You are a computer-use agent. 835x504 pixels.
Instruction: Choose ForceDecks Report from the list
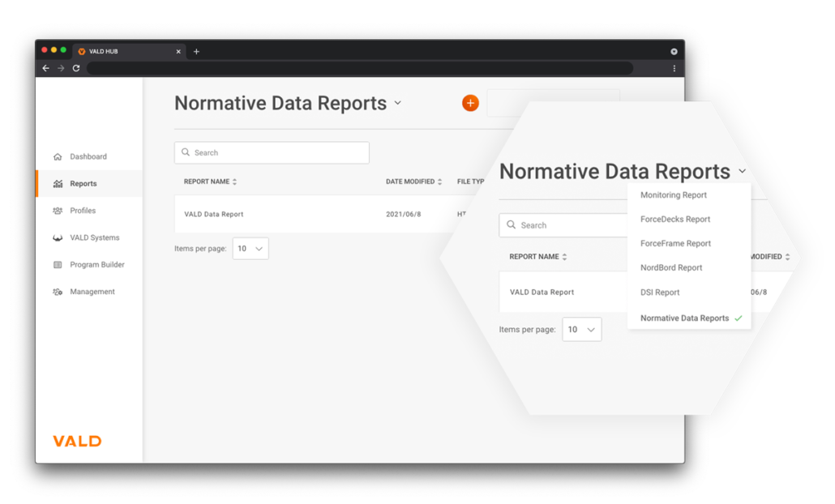(x=675, y=220)
